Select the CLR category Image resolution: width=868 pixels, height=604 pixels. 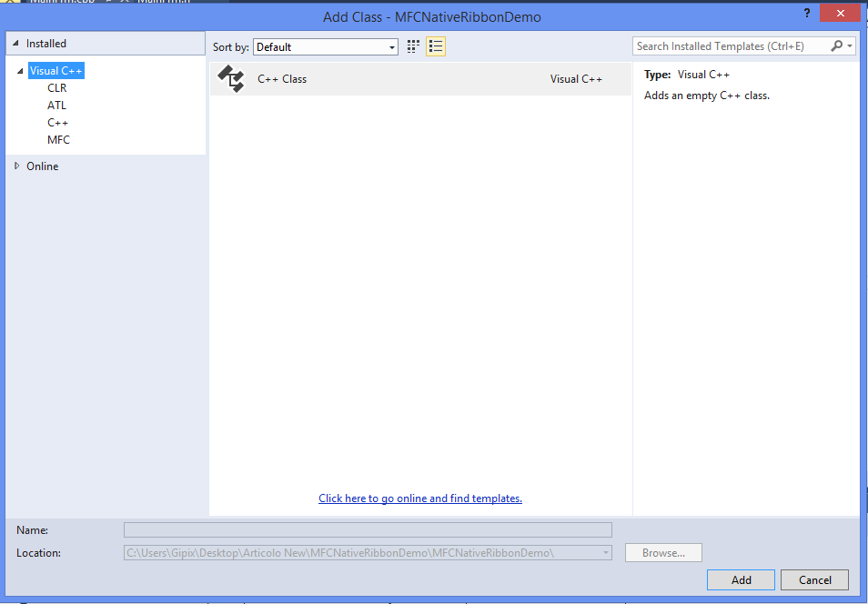point(57,88)
